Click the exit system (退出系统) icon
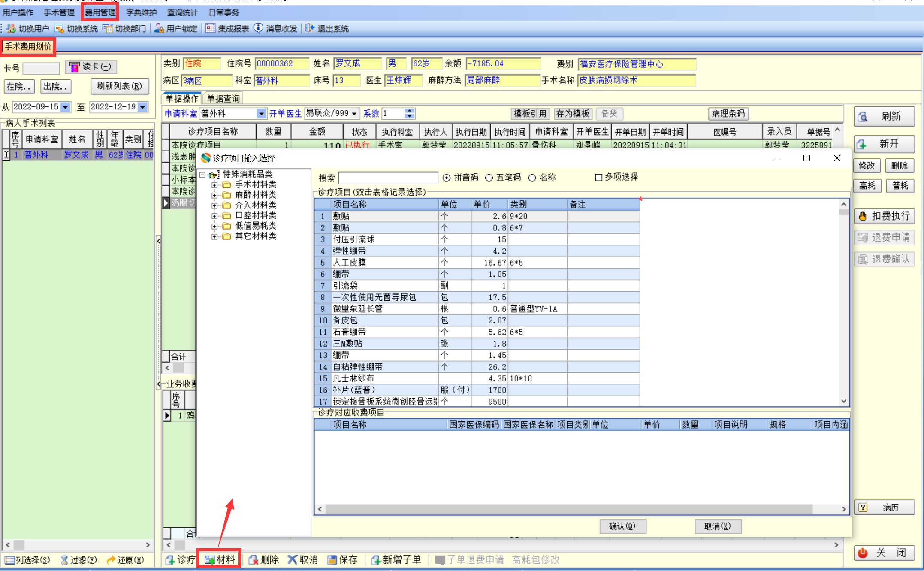Image resolution: width=924 pixels, height=571 pixels. (309, 29)
